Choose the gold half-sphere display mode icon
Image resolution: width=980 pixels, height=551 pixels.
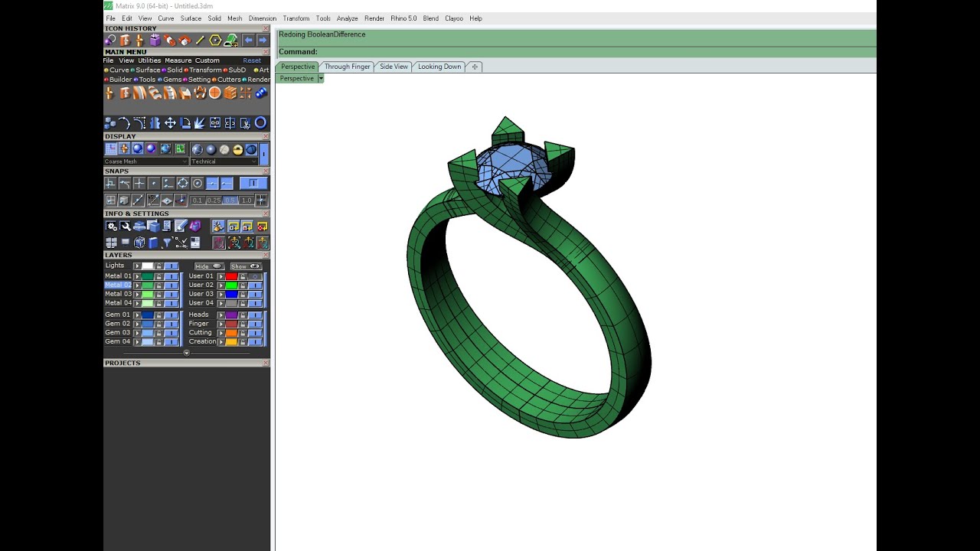(x=237, y=149)
